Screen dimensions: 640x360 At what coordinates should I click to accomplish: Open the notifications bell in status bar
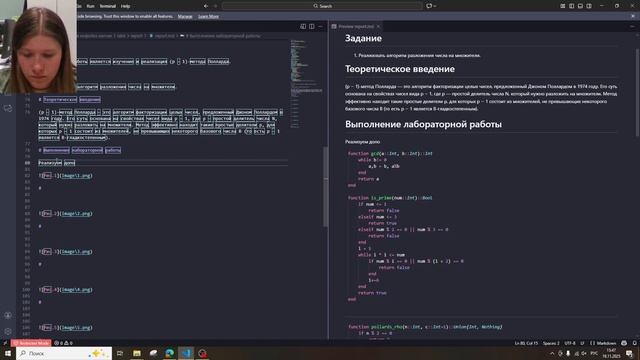point(635,343)
